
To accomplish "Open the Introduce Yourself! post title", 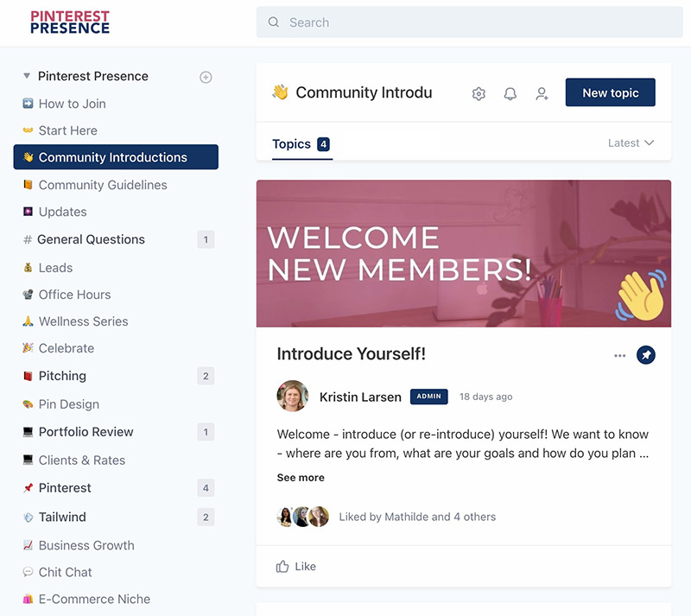I will pos(352,353).
